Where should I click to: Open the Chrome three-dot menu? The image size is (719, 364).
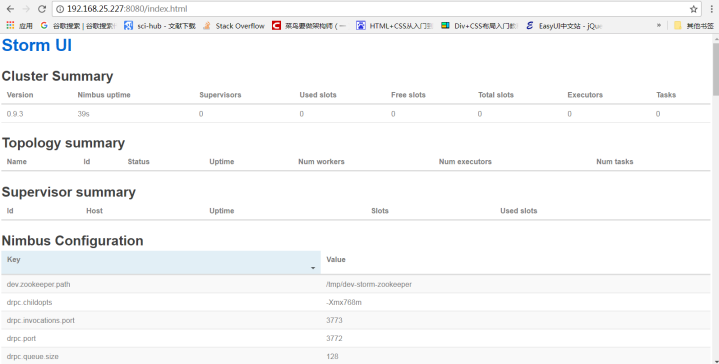point(711,9)
